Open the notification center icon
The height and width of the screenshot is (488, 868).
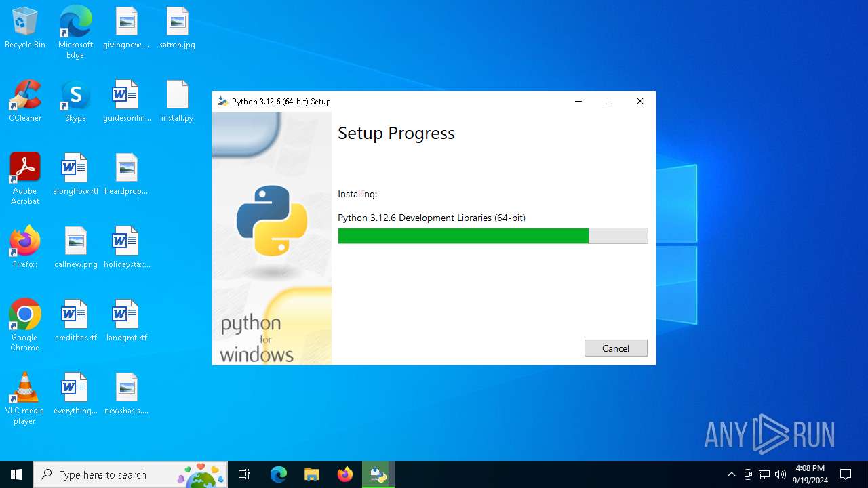(x=846, y=474)
